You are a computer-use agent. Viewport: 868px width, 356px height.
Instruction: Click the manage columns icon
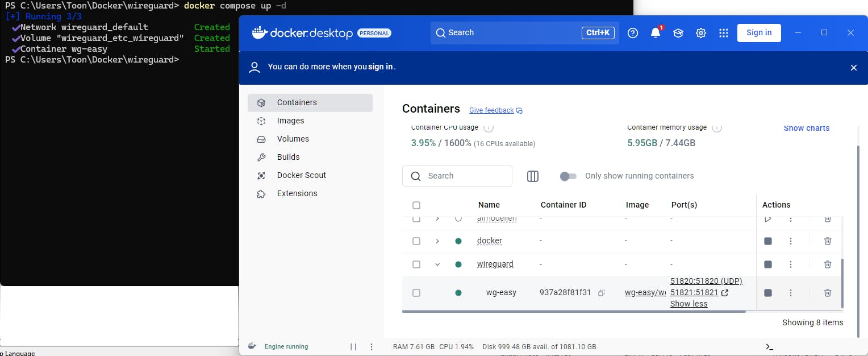point(532,176)
